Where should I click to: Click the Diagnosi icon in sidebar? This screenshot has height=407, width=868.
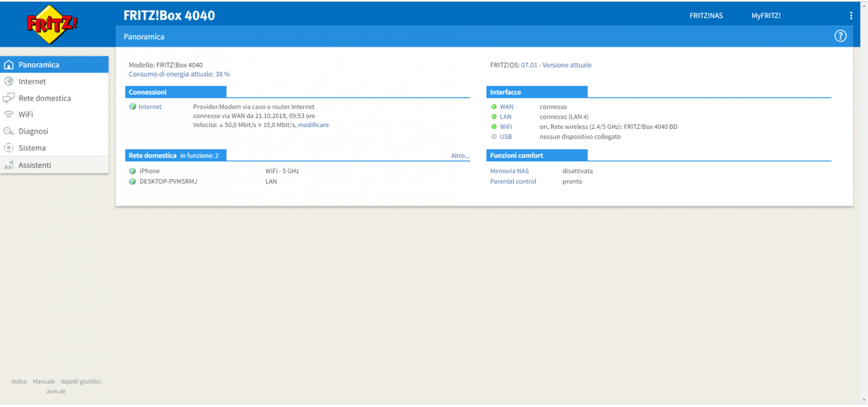click(9, 132)
